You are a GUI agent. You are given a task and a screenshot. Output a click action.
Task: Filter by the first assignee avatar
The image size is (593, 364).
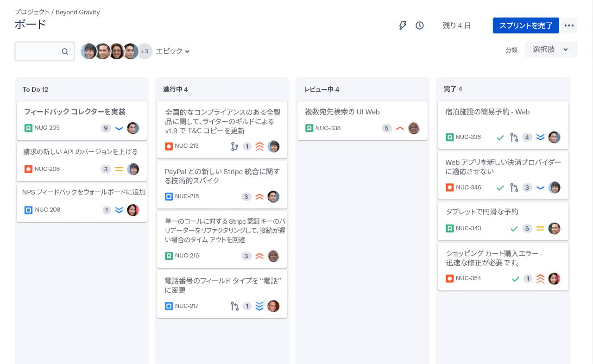[88, 51]
